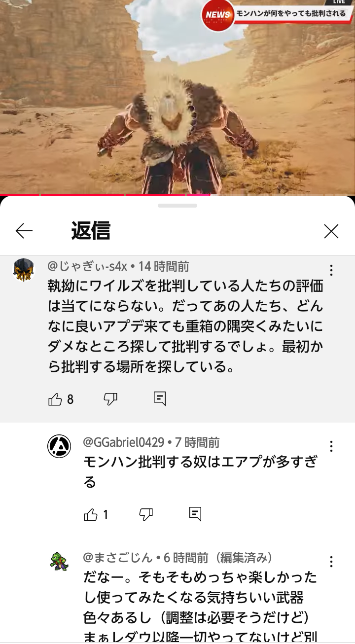Dislike the comment by @じゃぎぃ-s4x

pos(110,399)
